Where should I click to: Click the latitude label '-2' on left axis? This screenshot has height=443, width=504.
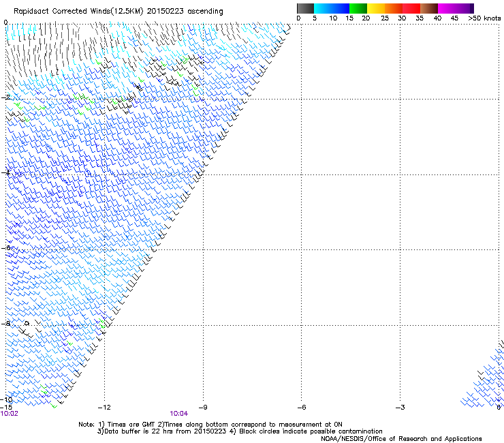[x=5, y=97]
